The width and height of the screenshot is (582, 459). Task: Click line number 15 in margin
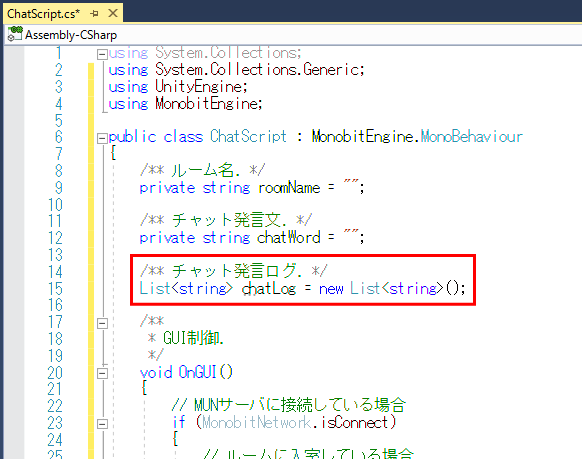pos(55,289)
